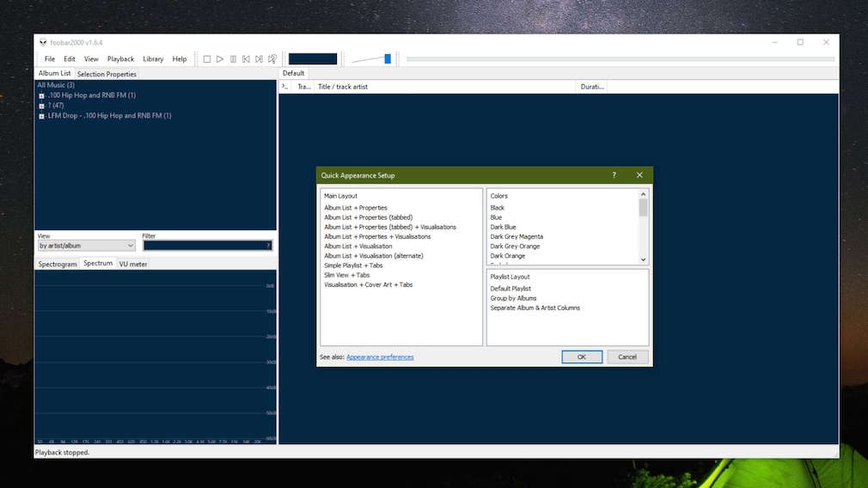Open the View by artist/album dropdown
Screen dimensions: 868x488
click(86, 246)
